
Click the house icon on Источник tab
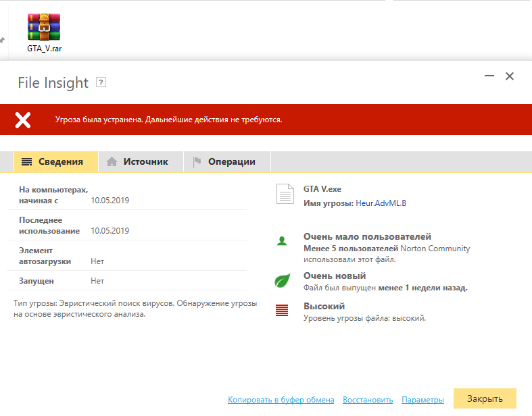click(112, 161)
